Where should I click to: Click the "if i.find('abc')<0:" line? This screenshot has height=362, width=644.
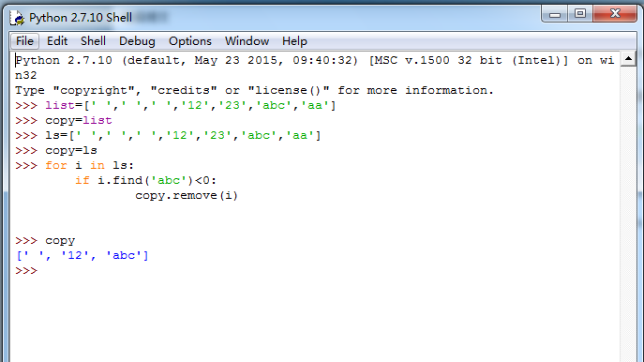pyautogui.click(x=146, y=180)
